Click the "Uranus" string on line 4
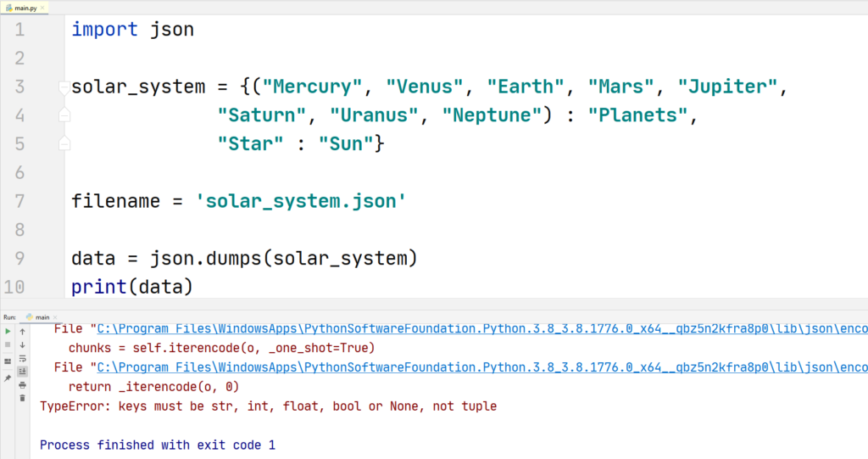 coord(374,115)
